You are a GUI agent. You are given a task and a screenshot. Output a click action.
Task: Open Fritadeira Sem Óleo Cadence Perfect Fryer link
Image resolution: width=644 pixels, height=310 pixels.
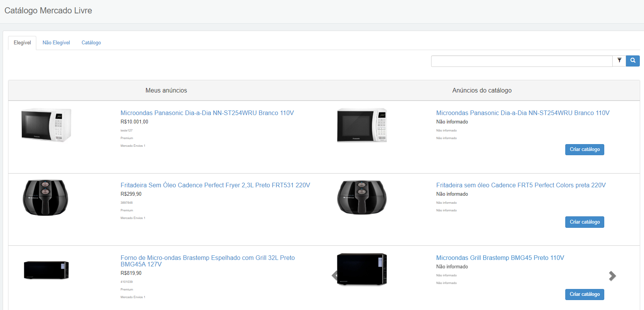click(215, 185)
